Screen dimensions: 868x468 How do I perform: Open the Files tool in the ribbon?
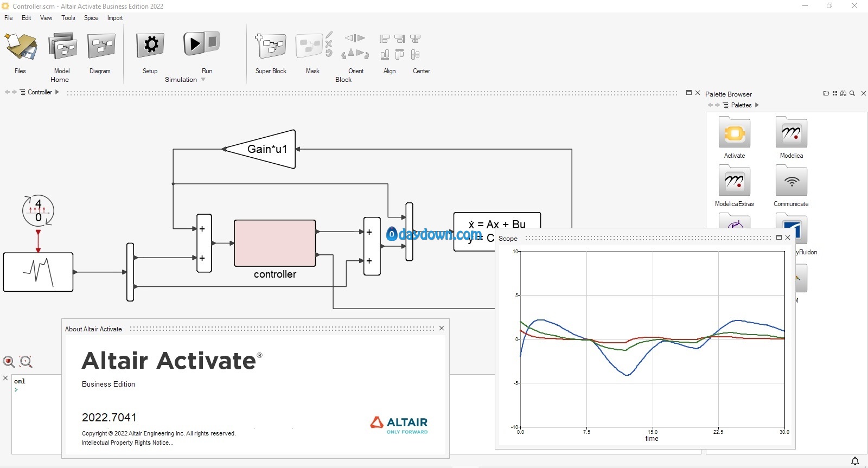point(21,46)
